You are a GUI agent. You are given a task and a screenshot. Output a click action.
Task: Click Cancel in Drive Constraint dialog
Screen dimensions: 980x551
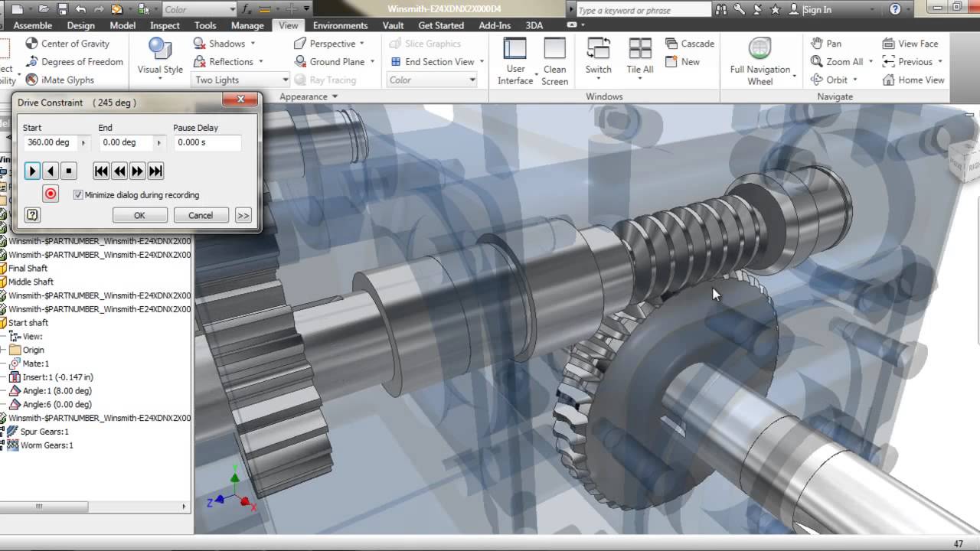click(201, 215)
